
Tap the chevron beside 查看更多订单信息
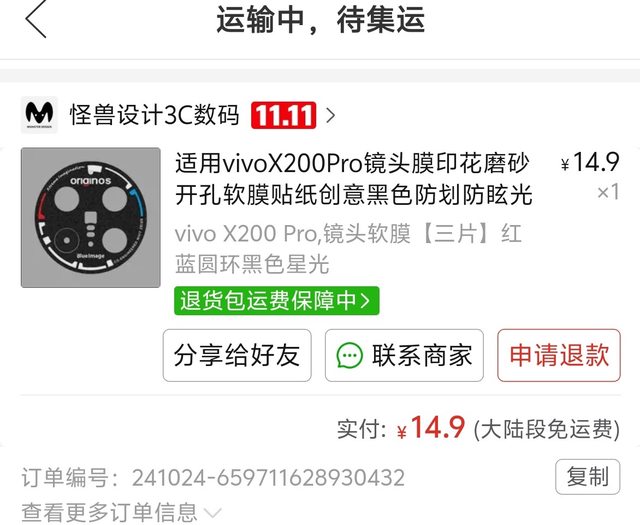click(213, 512)
